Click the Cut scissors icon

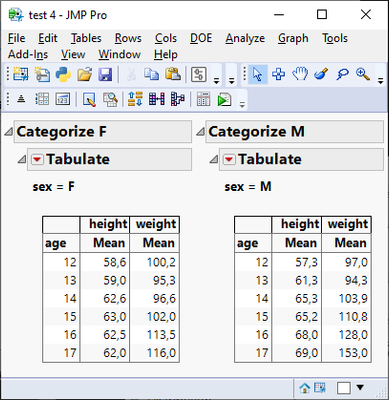pyautogui.click(x=131, y=74)
